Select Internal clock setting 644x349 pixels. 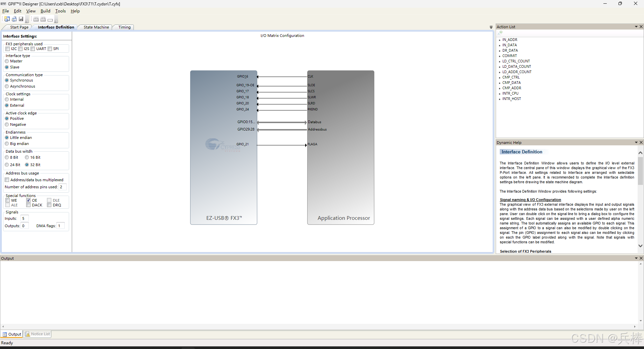7,99
